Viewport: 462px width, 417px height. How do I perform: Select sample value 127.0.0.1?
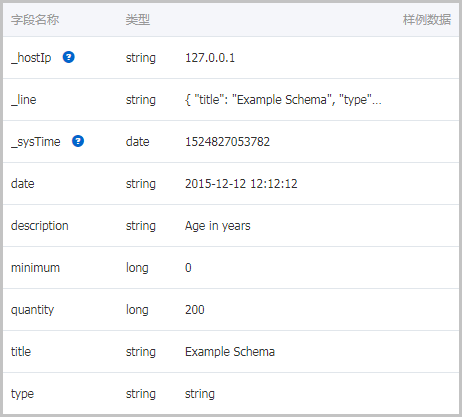pyautogui.click(x=210, y=58)
